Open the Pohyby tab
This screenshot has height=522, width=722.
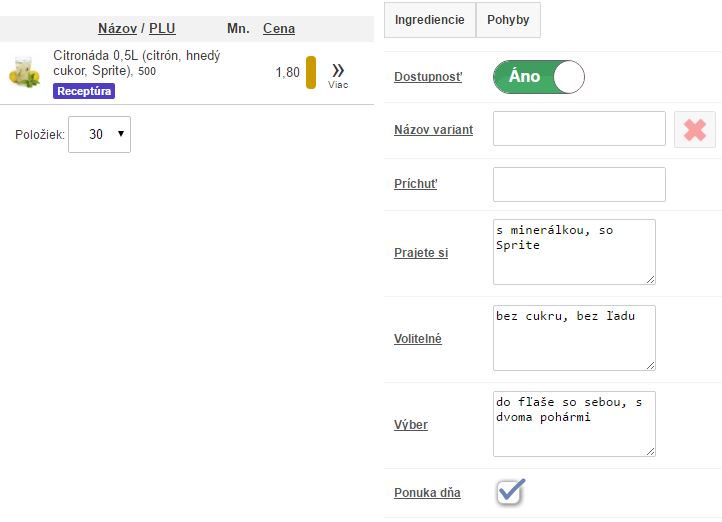508,20
